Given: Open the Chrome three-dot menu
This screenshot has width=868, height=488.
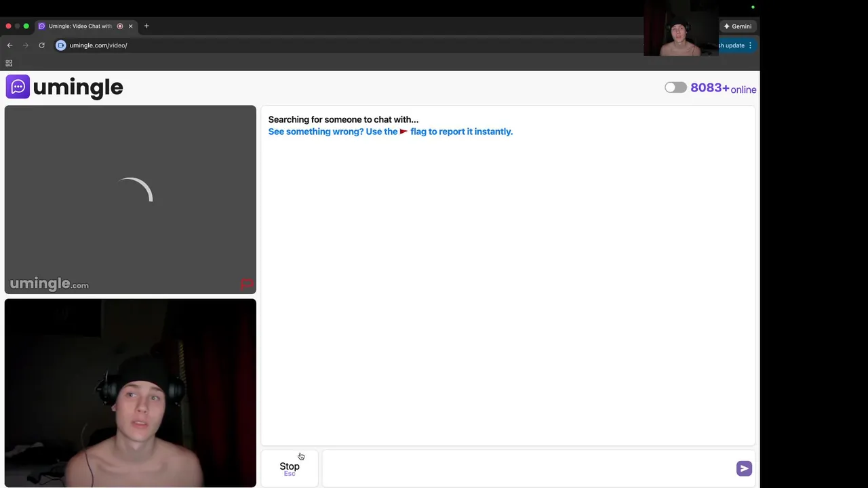Looking at the screenshot, I should (750, 45).
